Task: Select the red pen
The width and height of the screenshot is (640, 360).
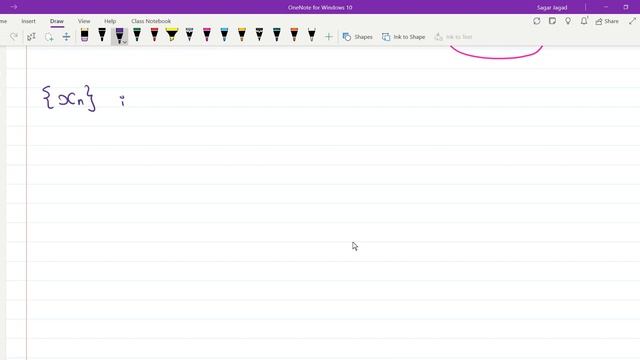Action: click(154, 35)
